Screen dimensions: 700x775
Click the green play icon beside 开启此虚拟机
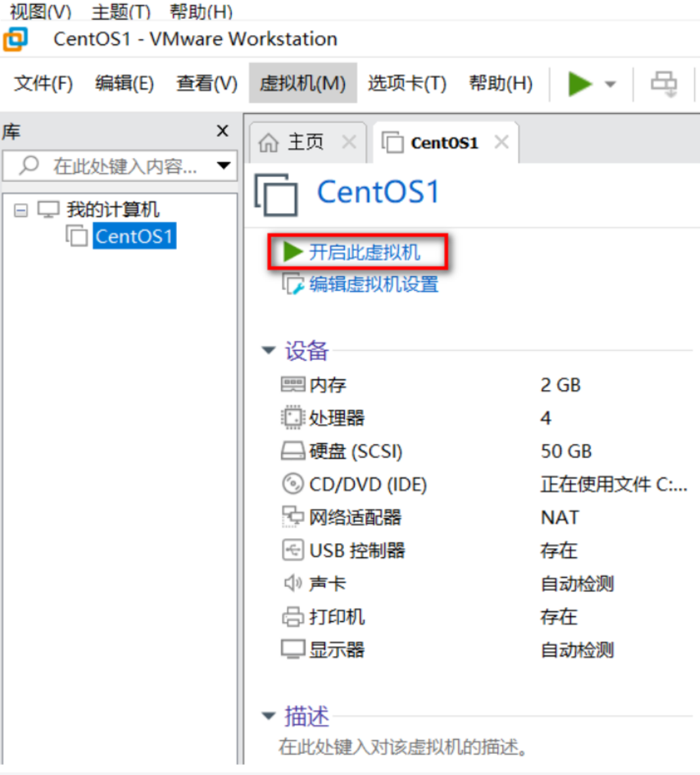tap(293, 252)
